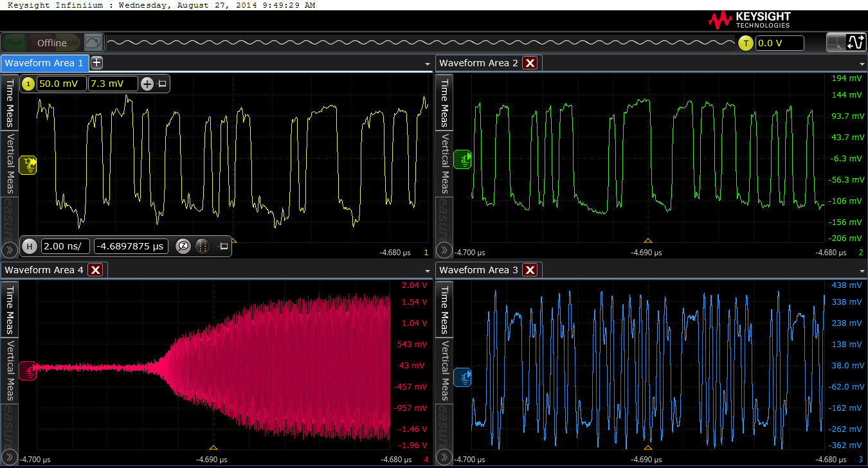This screenshot has height=468, width=868.
Task: Click the 50.0 mV vertical scale field
Action: point(61,84)
